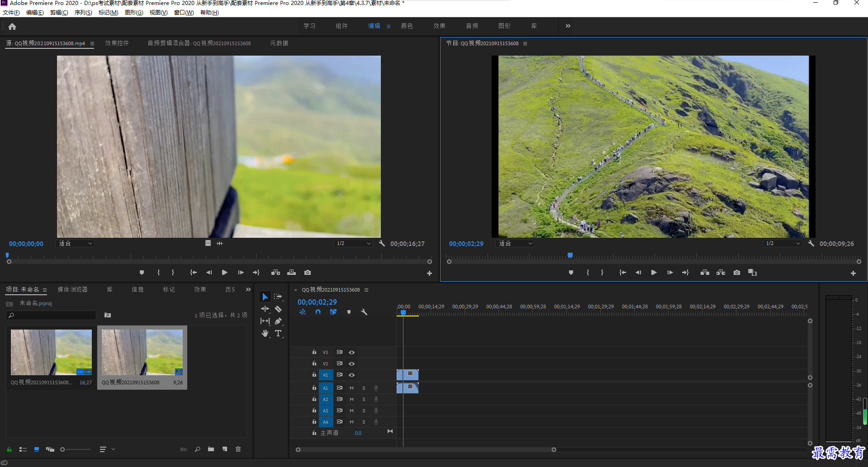Play the Program monitor sequence
Image resolution: width=868 pixels, height=467 pixels.
[654, 273]
